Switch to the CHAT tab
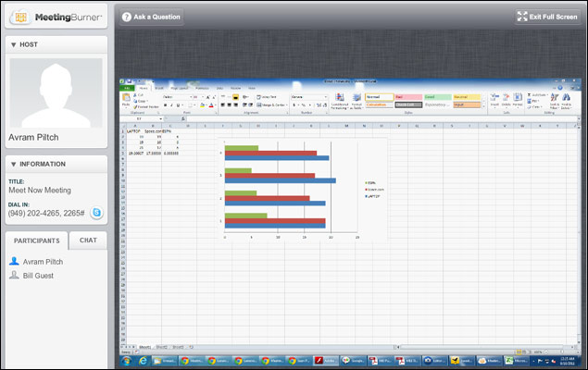Screen dimensions: 588x370 tap(88, 240)
